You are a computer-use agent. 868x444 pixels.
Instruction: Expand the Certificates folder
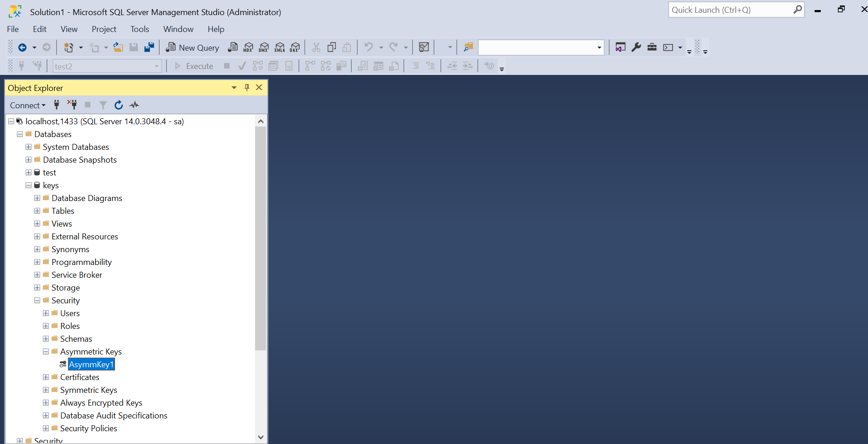[46, 377]
